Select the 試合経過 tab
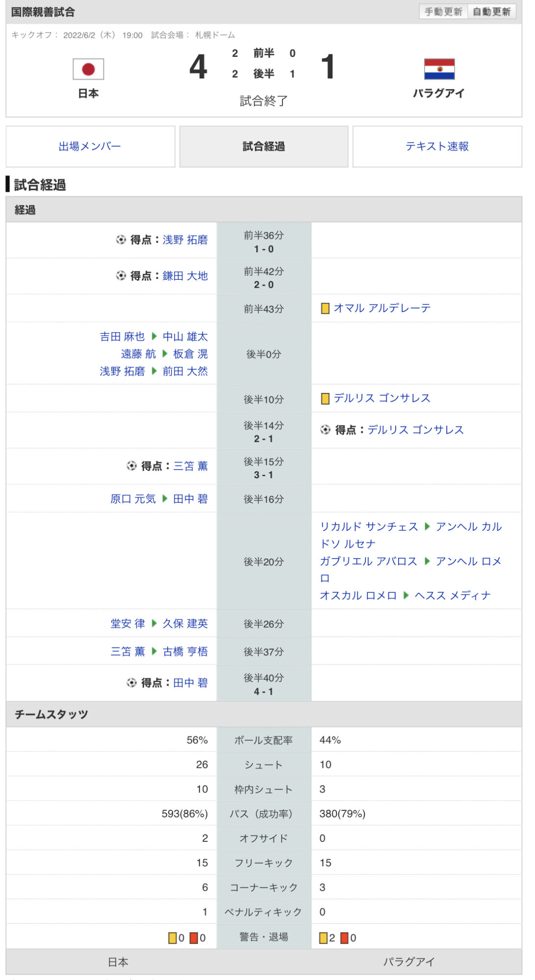535x980 pixels. pyautogui.click(x=264, y=147)
